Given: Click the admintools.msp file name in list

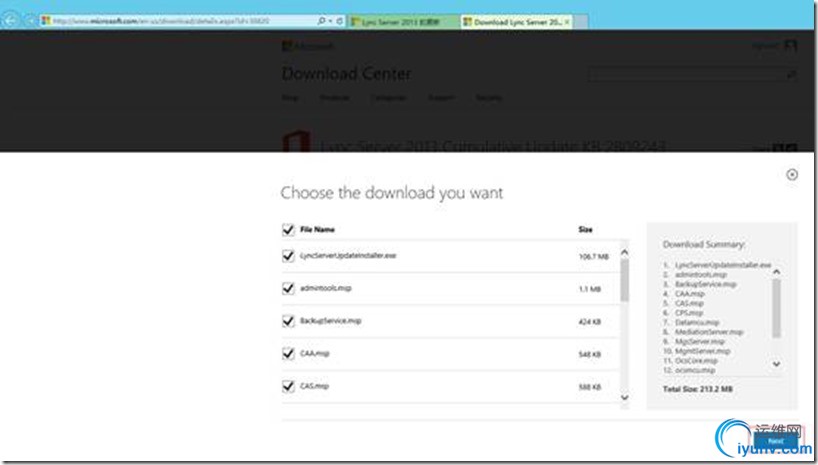Looking at the screenshot, I should (x=326, y=288).
